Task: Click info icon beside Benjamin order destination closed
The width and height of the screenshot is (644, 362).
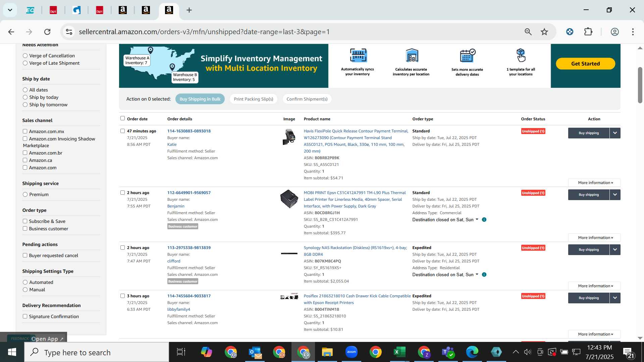Action: (x=484, y=220)
